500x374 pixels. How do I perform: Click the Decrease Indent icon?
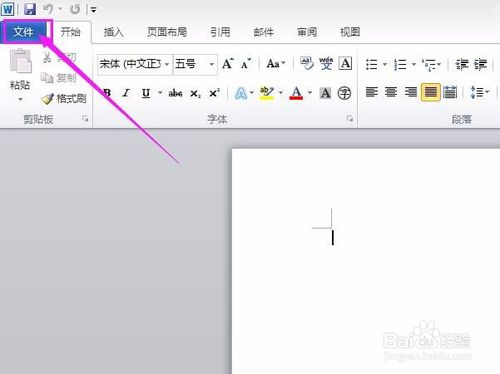(462, 64)
